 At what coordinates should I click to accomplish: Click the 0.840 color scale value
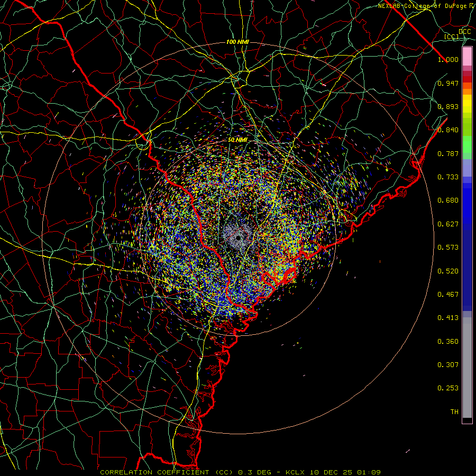tap(448, 130)
